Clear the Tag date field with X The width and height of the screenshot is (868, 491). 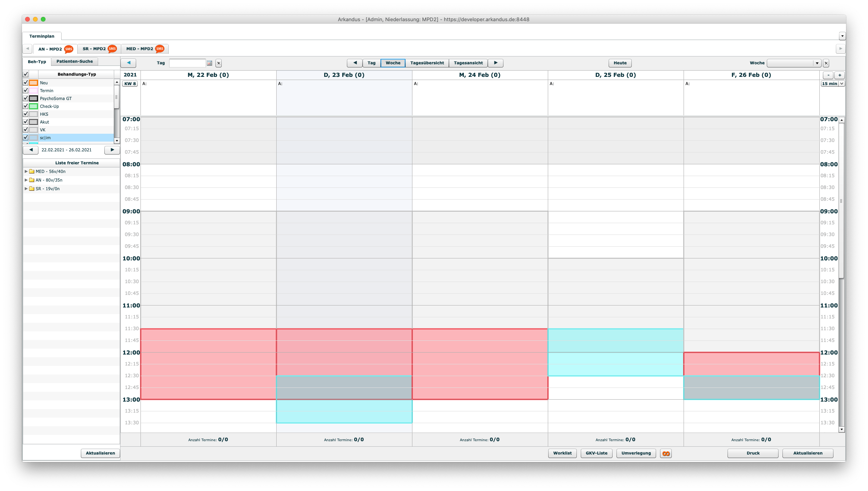point(219,63)
